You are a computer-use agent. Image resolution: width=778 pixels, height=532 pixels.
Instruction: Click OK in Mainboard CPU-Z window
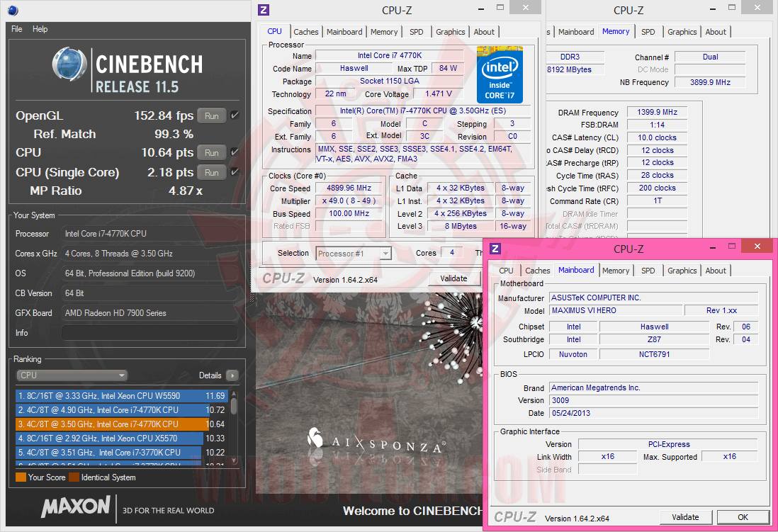point(743,517)
